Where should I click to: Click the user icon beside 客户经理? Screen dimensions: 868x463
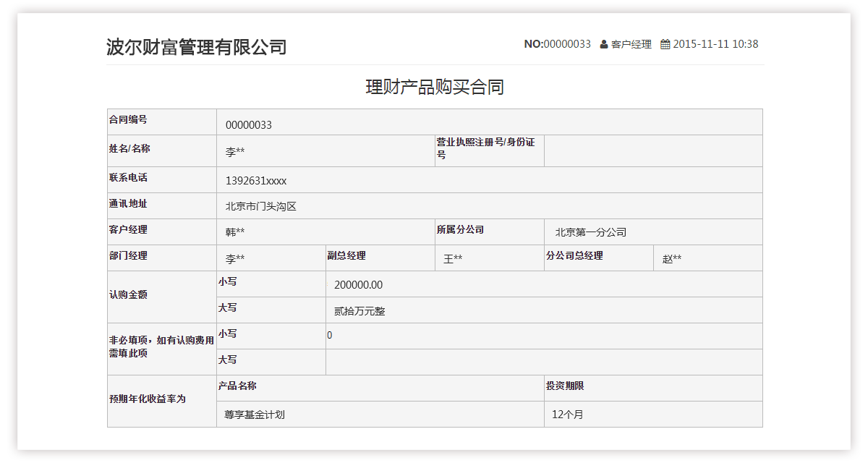604,44
